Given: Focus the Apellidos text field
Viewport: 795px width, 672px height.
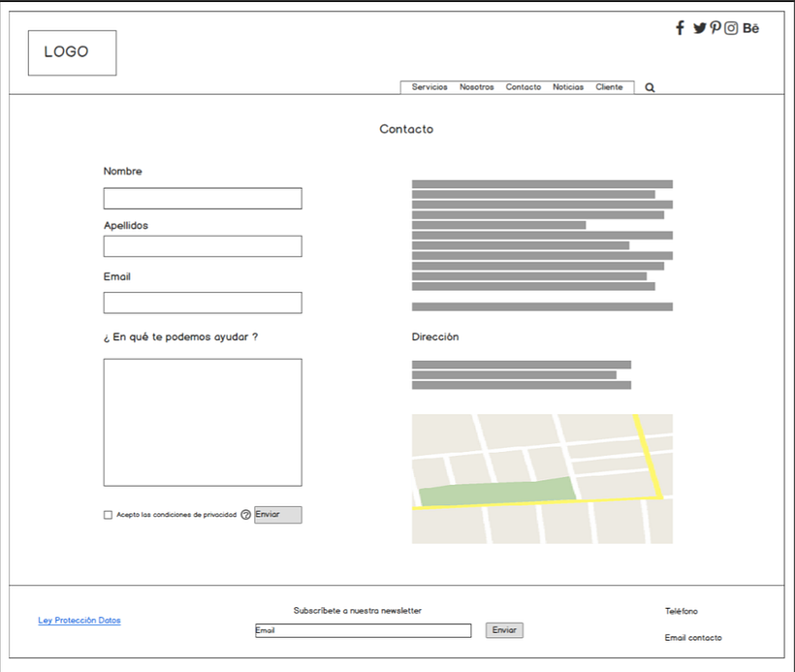Looking at the screenshot, I should [203, 246].
